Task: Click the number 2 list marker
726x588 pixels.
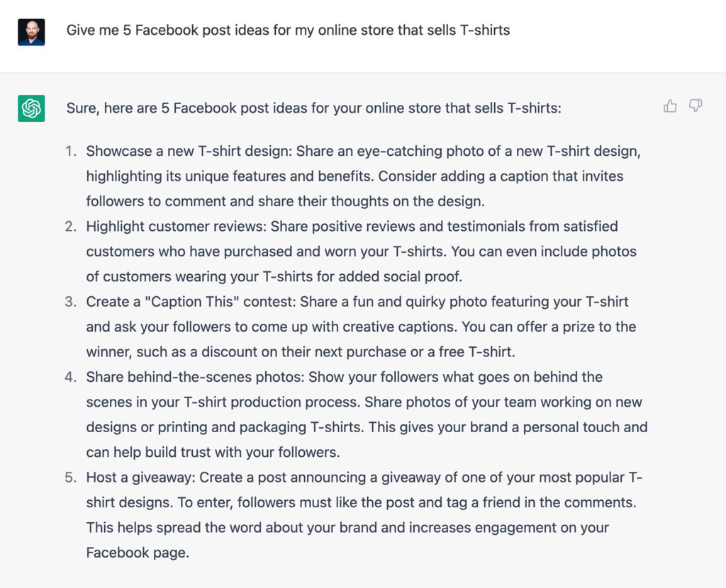Action: coord(71,226)
